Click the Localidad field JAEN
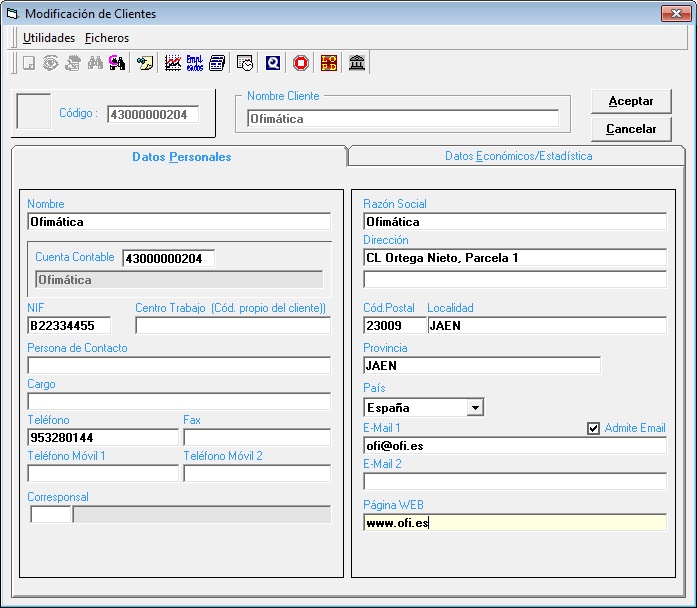This screenshot has height=608, width=697. tap(547, 326)
